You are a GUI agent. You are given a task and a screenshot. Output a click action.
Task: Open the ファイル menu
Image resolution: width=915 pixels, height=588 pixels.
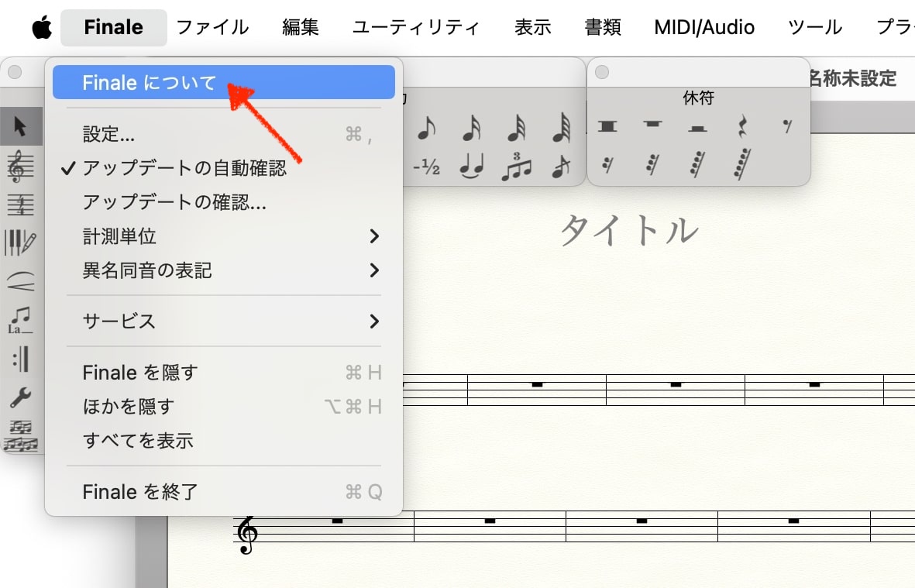pos(212,27)
